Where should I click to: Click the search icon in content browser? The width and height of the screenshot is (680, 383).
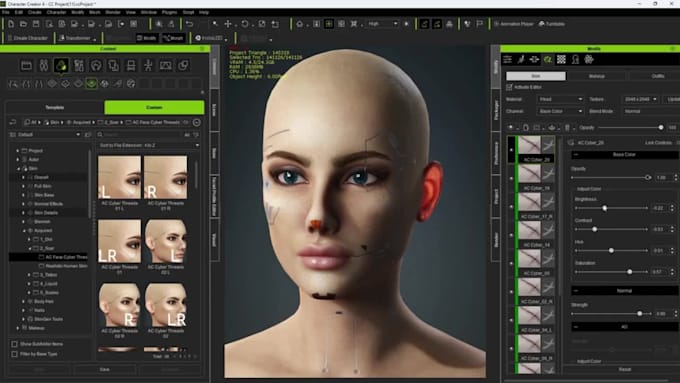tap(100, 135)
